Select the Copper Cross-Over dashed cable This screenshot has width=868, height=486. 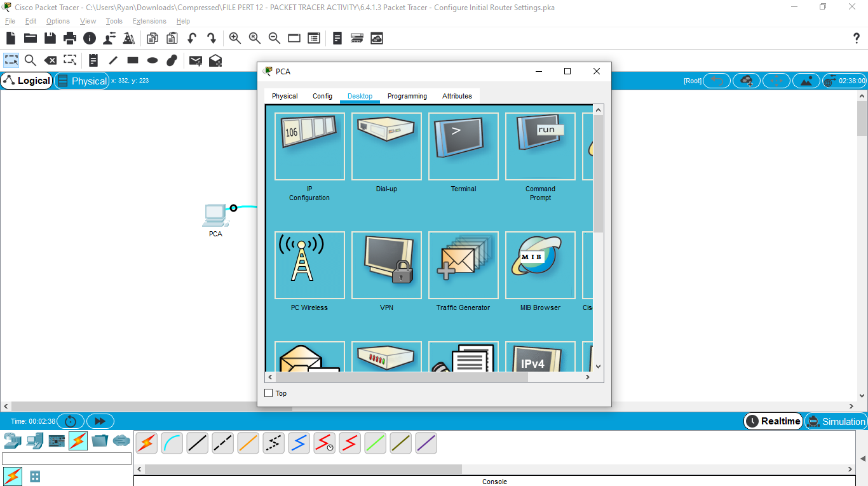click(x=223, y=443)
